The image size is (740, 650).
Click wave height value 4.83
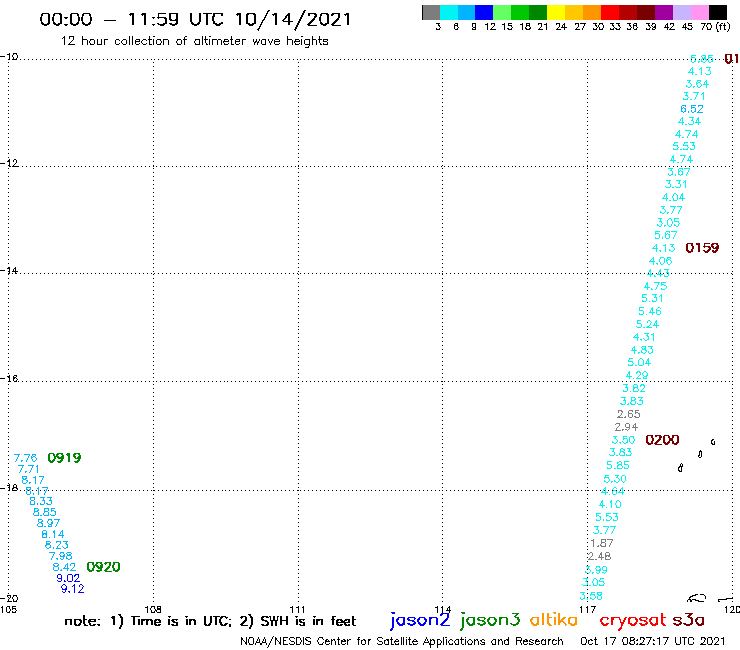pyautogui.click(x=642, y=350)
